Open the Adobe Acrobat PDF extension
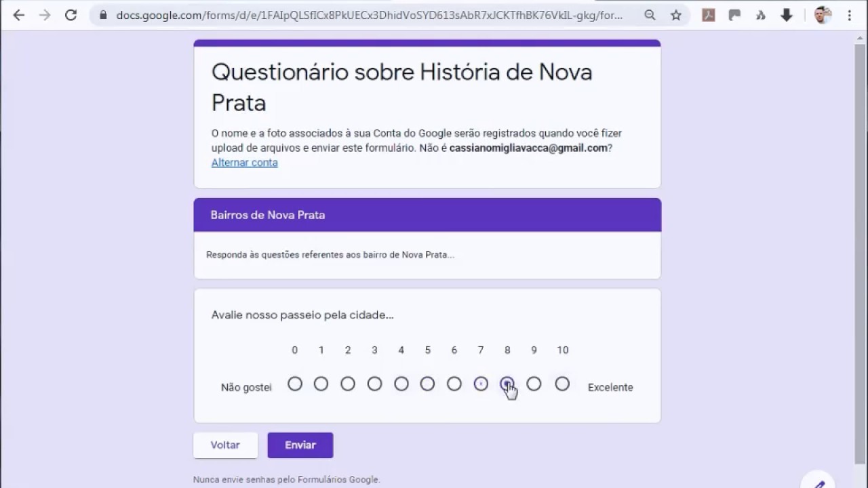 [709, 15]
